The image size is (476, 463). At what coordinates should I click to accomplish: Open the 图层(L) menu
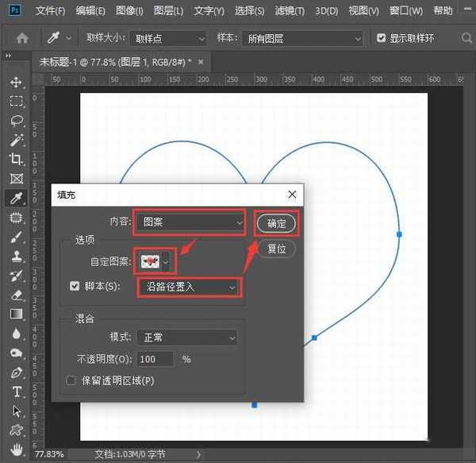click(167, 11)
